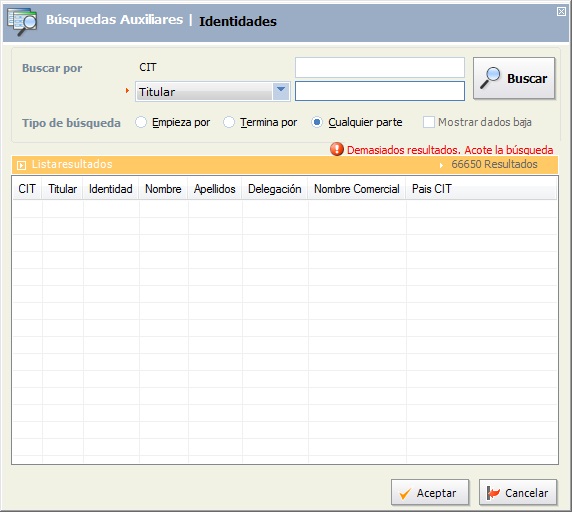This screenshot has width=572, height=512.
Task: Click the magnifying glass icon on Buscar
Action: point(490,78)
